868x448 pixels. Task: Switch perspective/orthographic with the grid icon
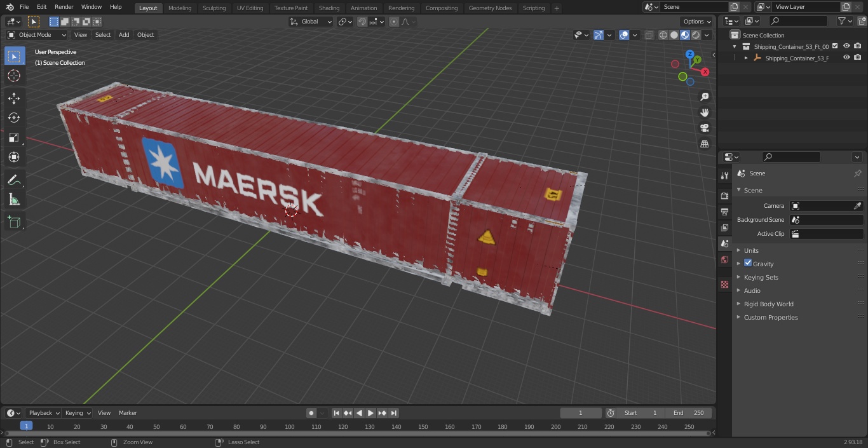704,144
